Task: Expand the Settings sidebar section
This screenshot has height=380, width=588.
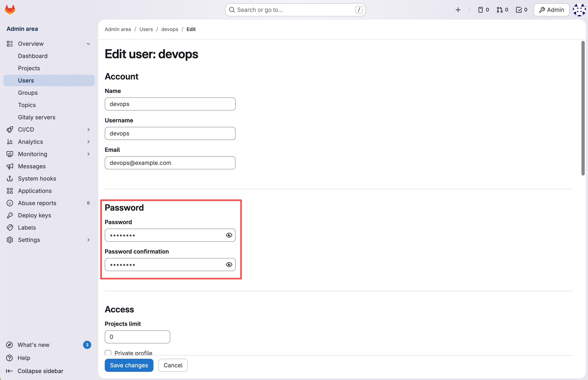Action: pyautogui.click(x=88, y=240)
